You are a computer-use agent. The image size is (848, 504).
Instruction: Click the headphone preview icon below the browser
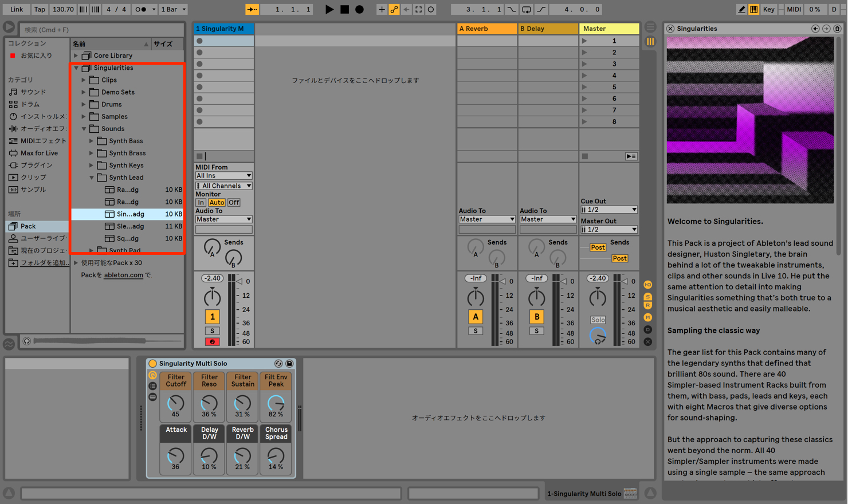tap(26, 341)
